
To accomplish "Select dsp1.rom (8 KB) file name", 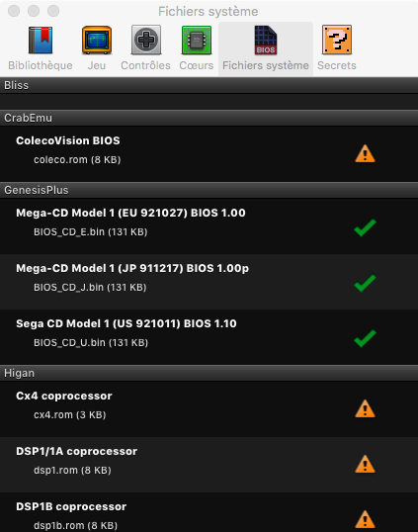I will pyautogui.click(x=72, y=471).
